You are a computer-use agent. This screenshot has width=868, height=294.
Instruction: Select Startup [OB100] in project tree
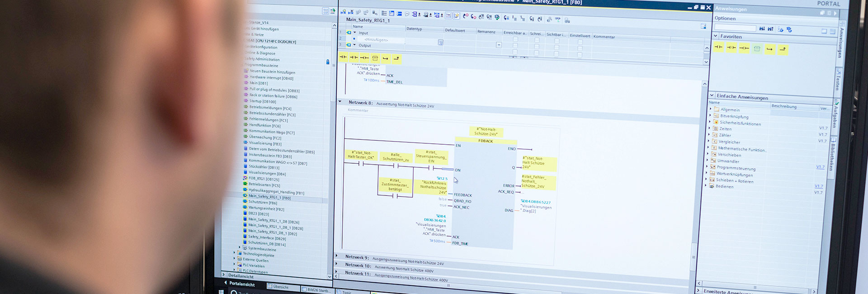point(263,101)
